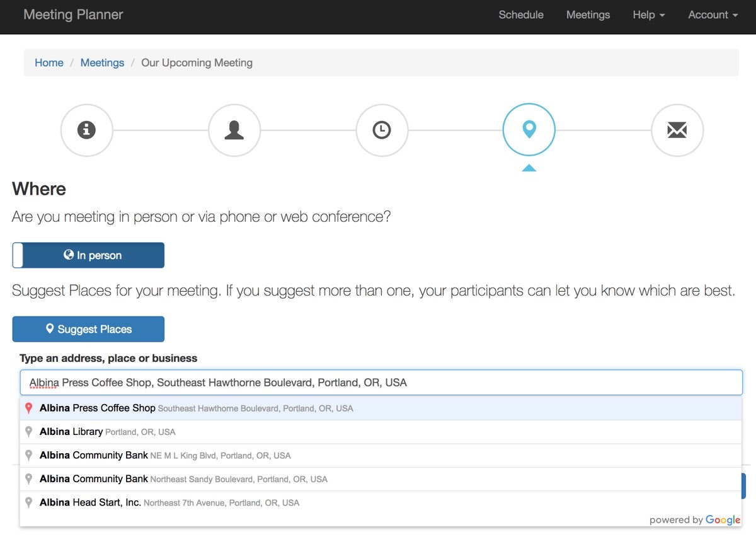Image resolution: width=756 pixels, height=544 pixels.
Task: Select Albina Community Bank on NE M L King Blvd
Action: coord(164,455)
